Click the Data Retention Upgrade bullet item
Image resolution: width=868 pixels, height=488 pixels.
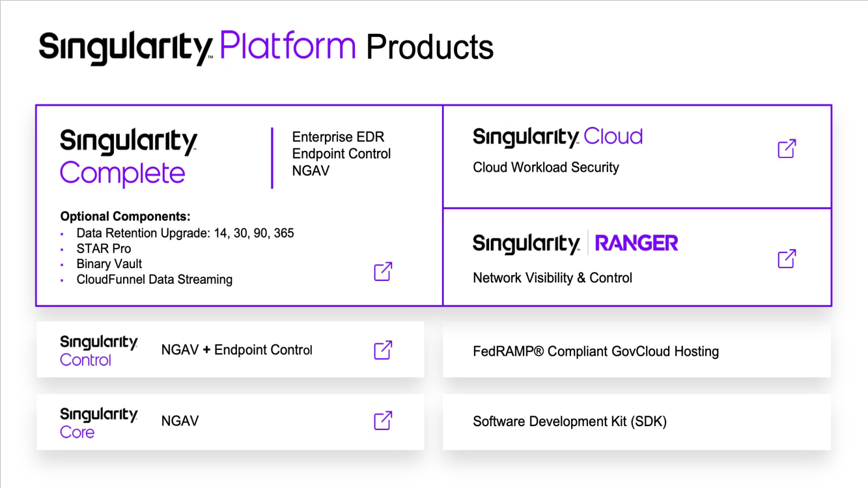(185, 233)
